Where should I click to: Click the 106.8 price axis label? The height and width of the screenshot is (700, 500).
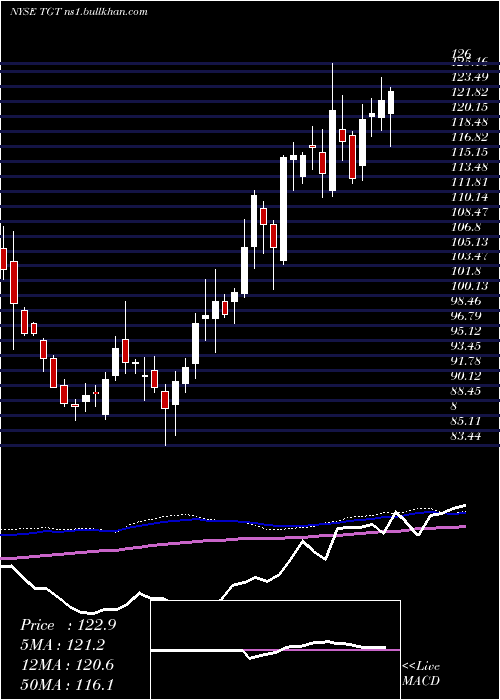point(467,227)
